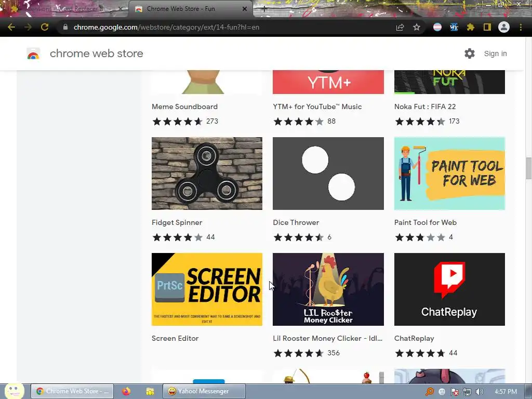Screen dimensions: 532x399
Task: Sign in to Chrome Web Store
Action: point(495,54)
